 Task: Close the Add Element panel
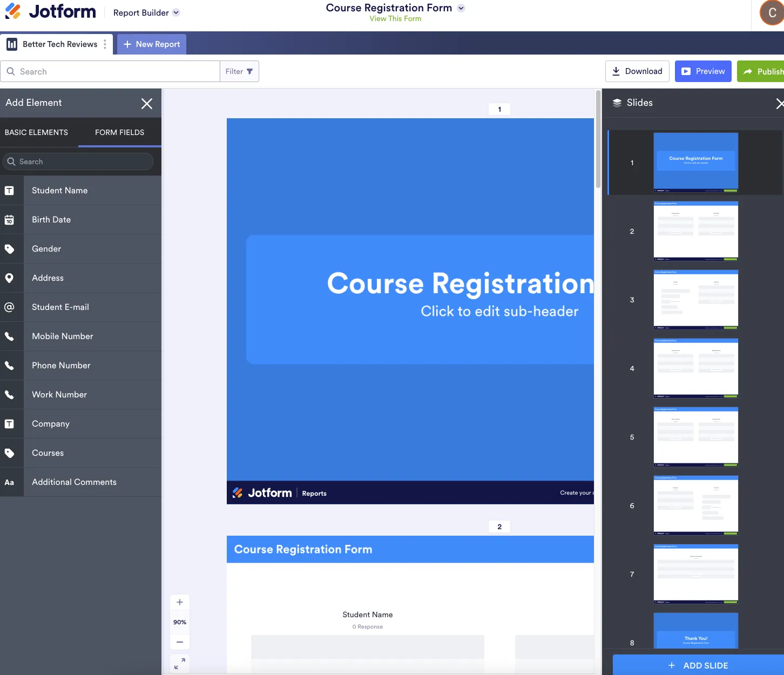point(147,104)
